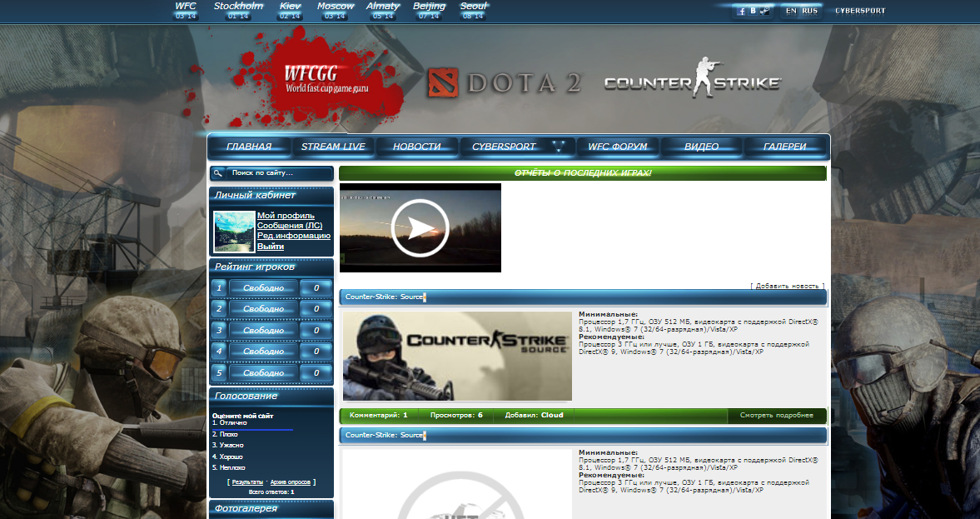Open the poll Результаты link
Viewport: 980px width, 519px height.
(x=247, y=482)
